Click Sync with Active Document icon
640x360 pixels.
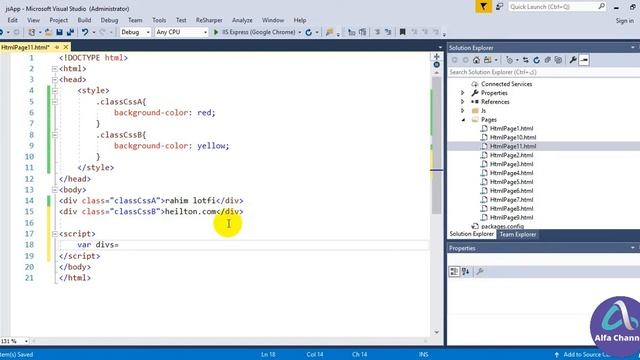click(x=526, y=60)
